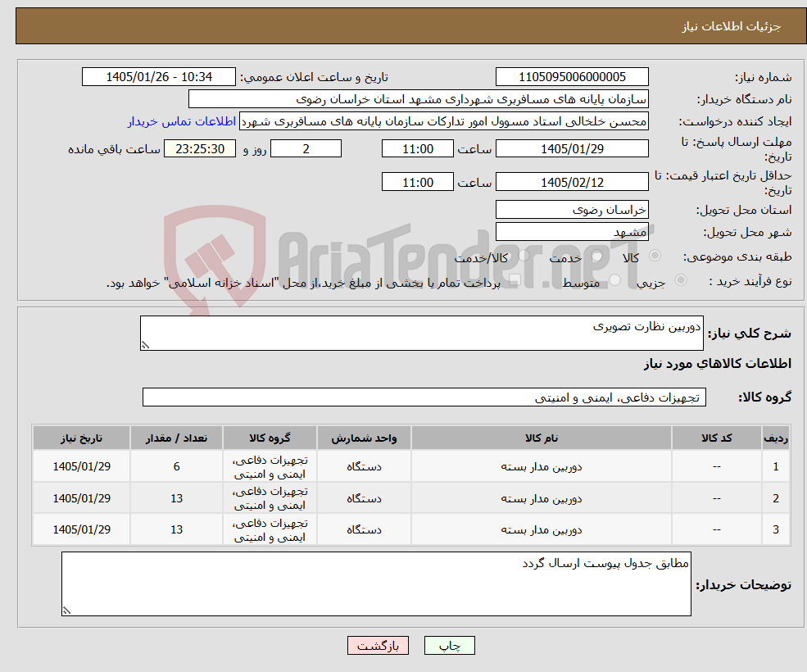Select the جزیی purchase type radio
807x672 pixels.
click(x=680, y=280)
